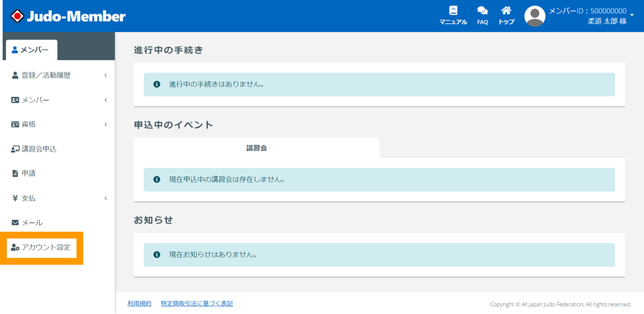Click the instructor icon beside 講習会申込
644x314 pixels.
tap(15, 149)
